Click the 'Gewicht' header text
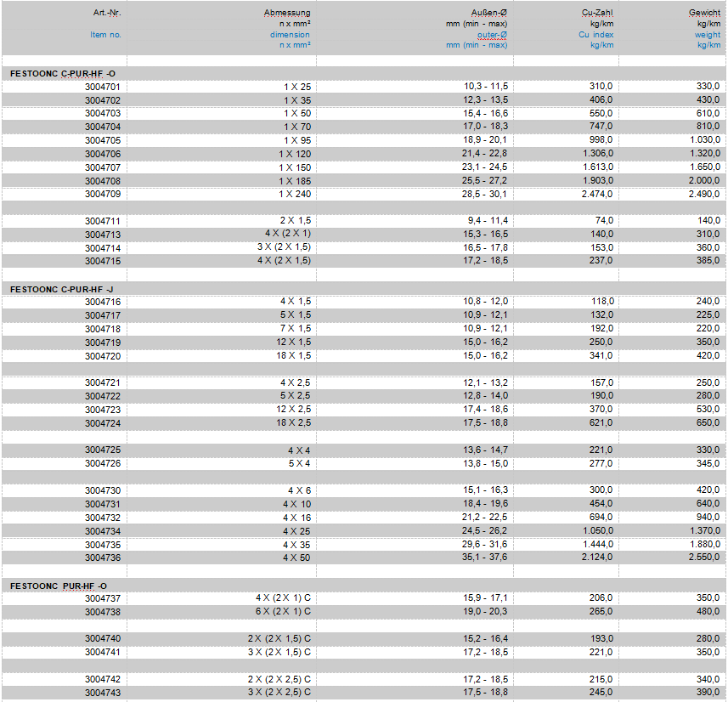Image resolution: width=728 pixels, height=702 pixels. pyautogui.click(x=705, y=13)
